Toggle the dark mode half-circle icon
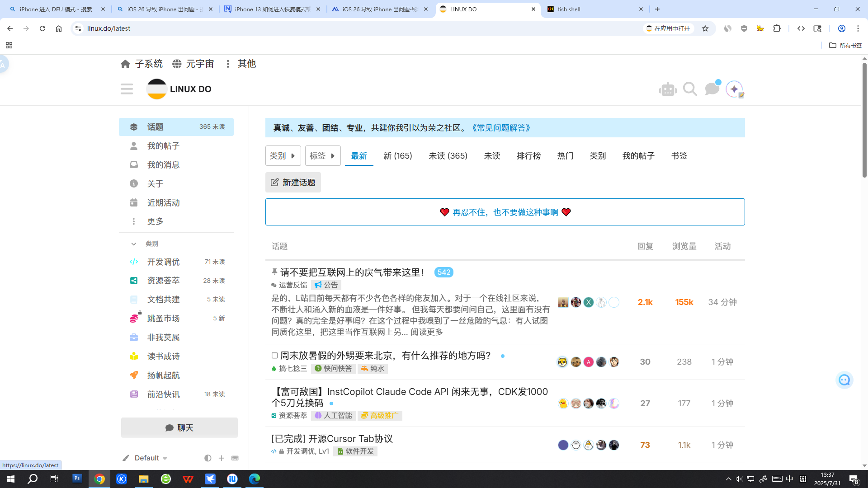 coord(208,458)
